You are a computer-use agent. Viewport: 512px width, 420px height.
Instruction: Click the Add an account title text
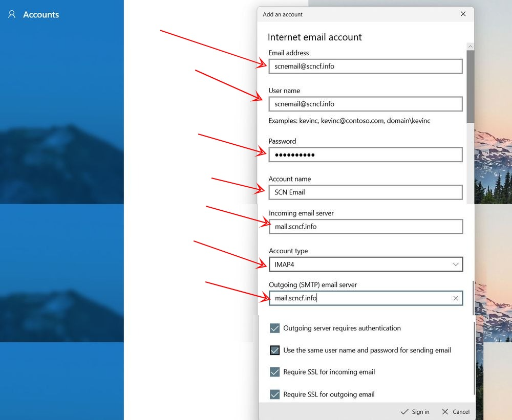click(x=283, y=14)
